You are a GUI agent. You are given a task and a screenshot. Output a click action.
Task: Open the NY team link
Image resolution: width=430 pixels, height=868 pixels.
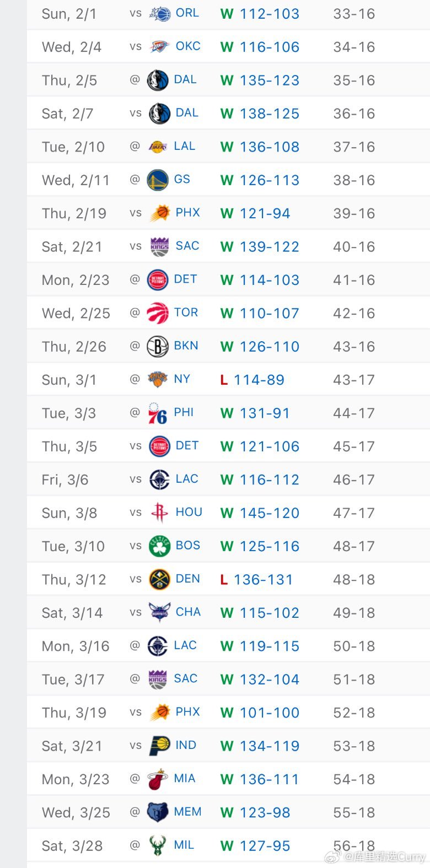pyautogui.click(x=182, y=379)
